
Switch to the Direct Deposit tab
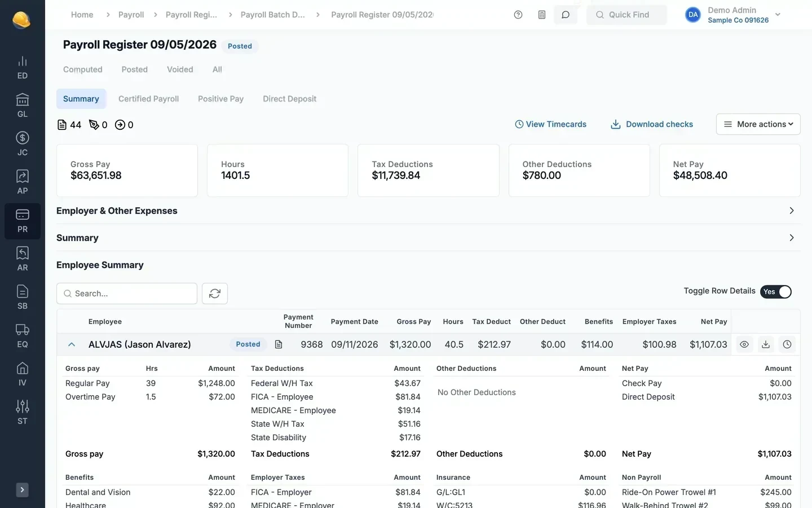pyautogui.click(x=290, y=99)
